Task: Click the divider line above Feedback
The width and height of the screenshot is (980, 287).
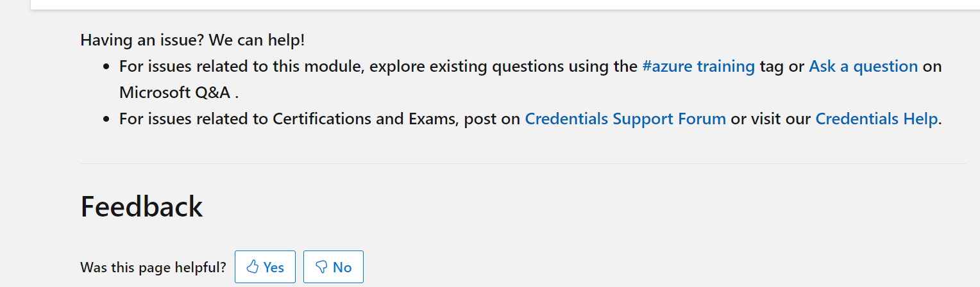Action: point(523,164)
